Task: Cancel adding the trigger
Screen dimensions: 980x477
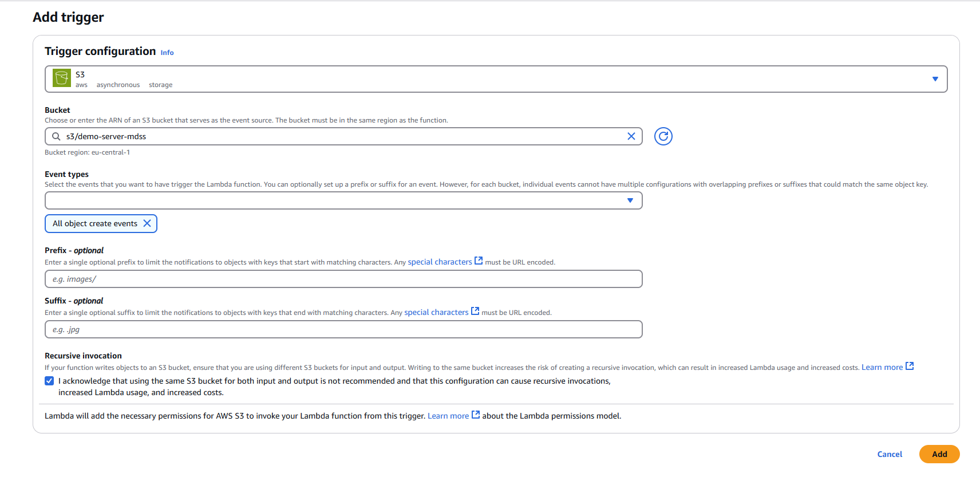Action: (890, 454)
